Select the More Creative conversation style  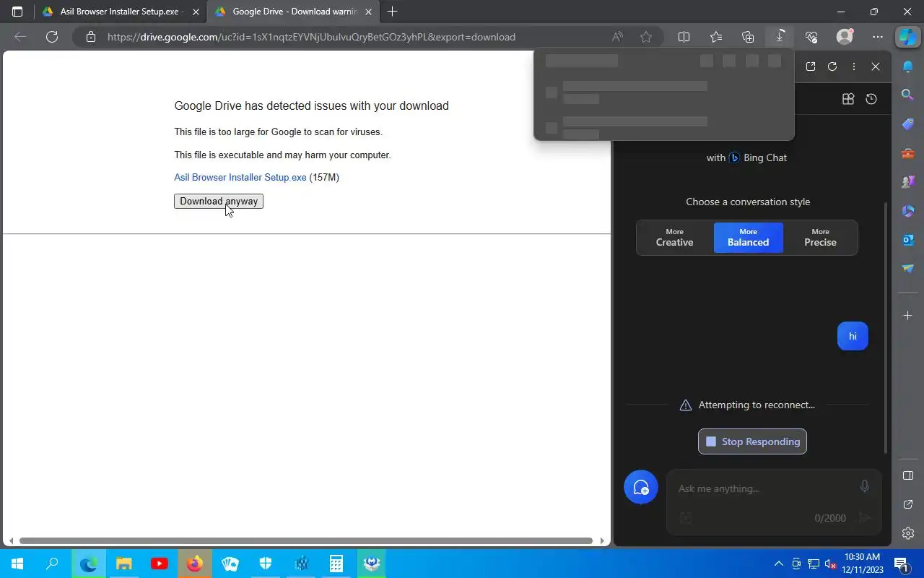point(674,238)
